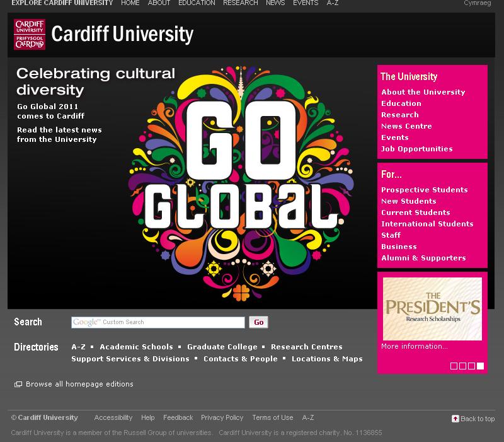Open Graduate College directory
Screen dimensions: 504x442
222,347
